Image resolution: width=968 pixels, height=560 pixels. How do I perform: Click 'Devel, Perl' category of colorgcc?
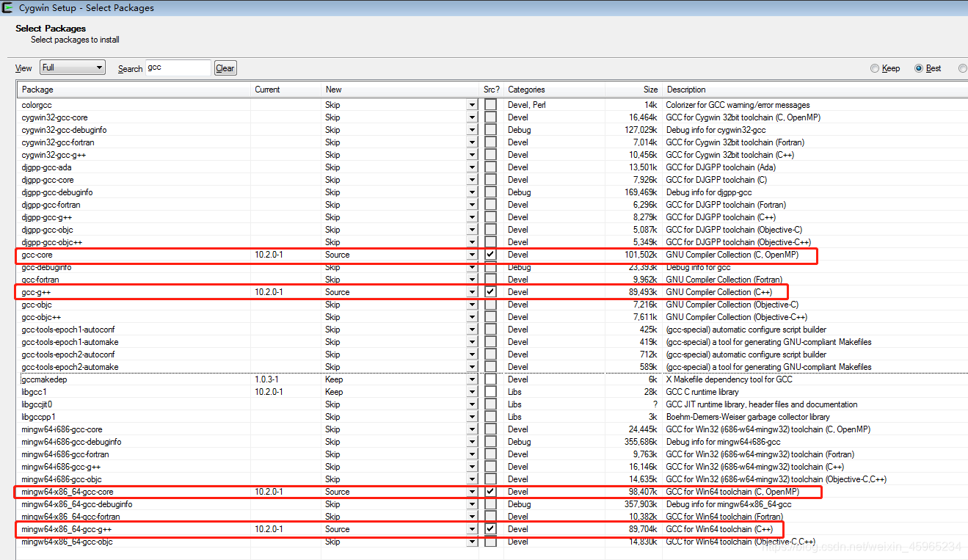point(526,105)
